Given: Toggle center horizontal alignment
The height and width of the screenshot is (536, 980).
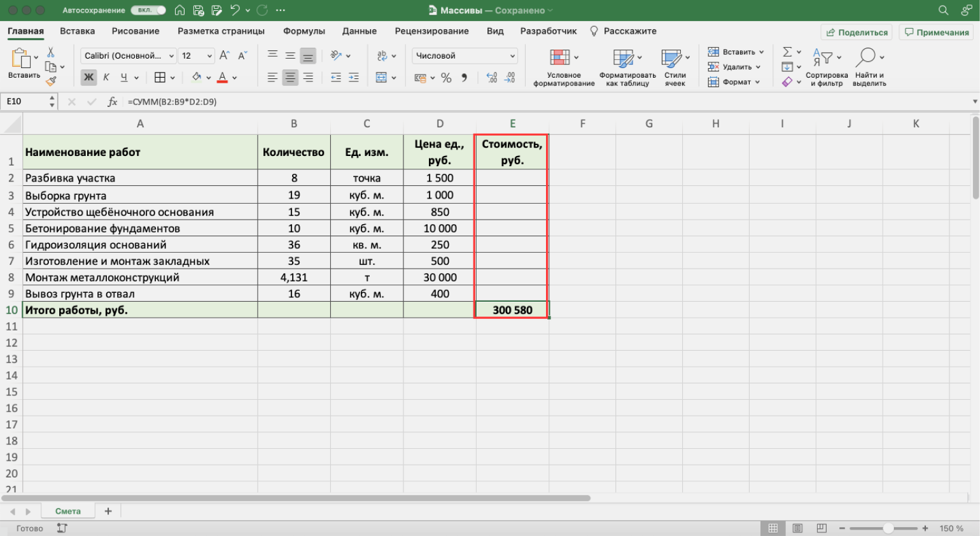Looking at the screenshot, I should [x=290, y=78].
